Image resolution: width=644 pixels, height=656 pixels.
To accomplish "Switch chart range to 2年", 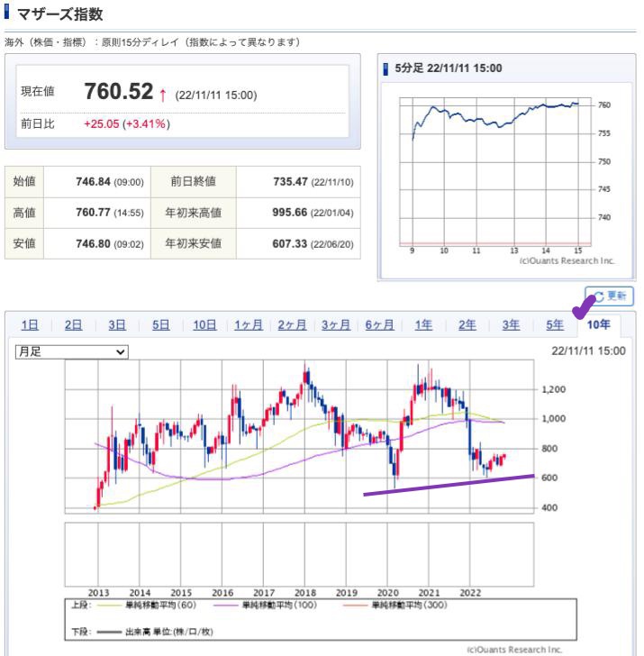I will click(x=467, y=324).
